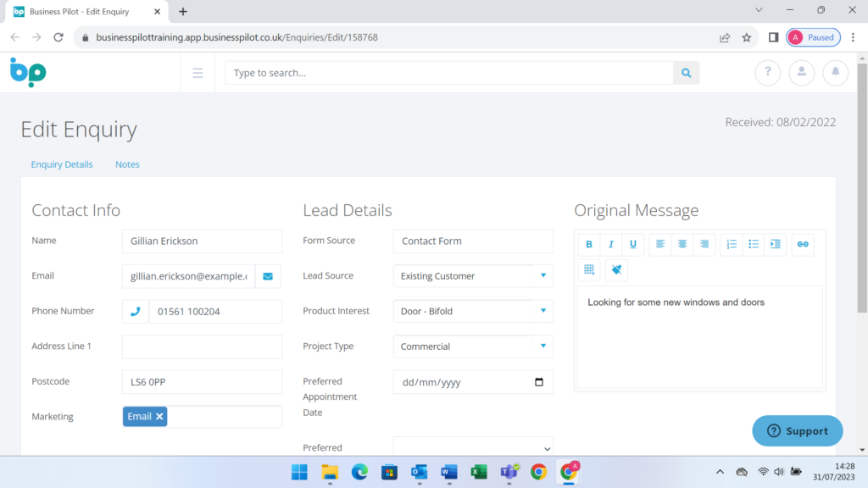
Task: Go back in browser history
Action: click(x=15, y=37)
